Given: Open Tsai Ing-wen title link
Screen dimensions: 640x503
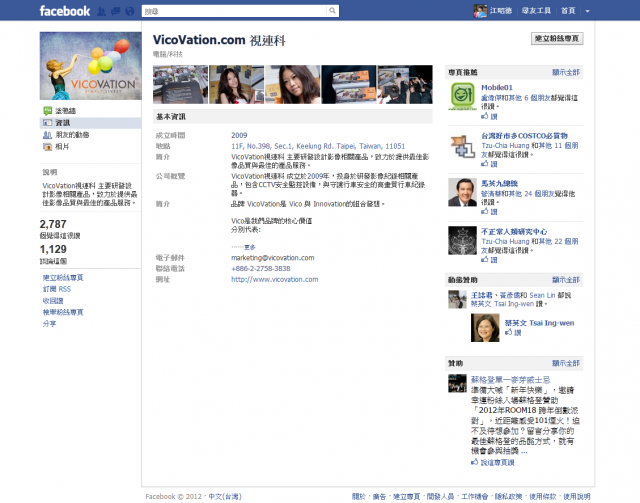Looking at the screenshot, I should 539,323.
